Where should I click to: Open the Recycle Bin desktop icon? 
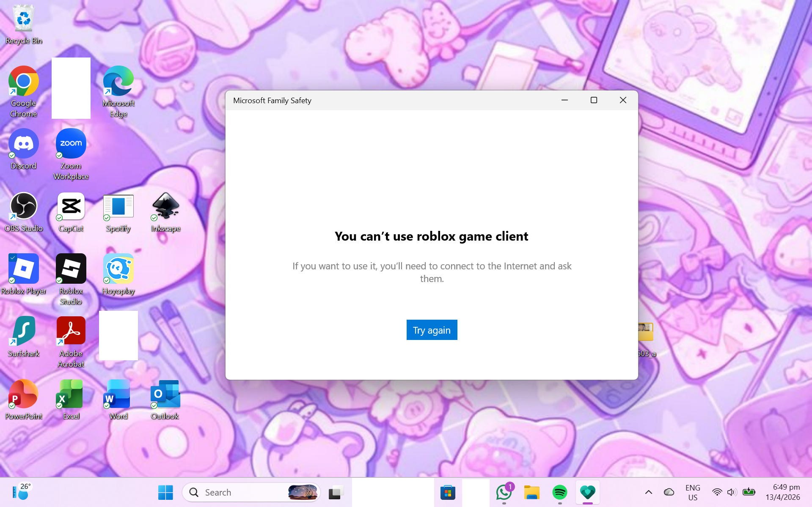[24, 24]
